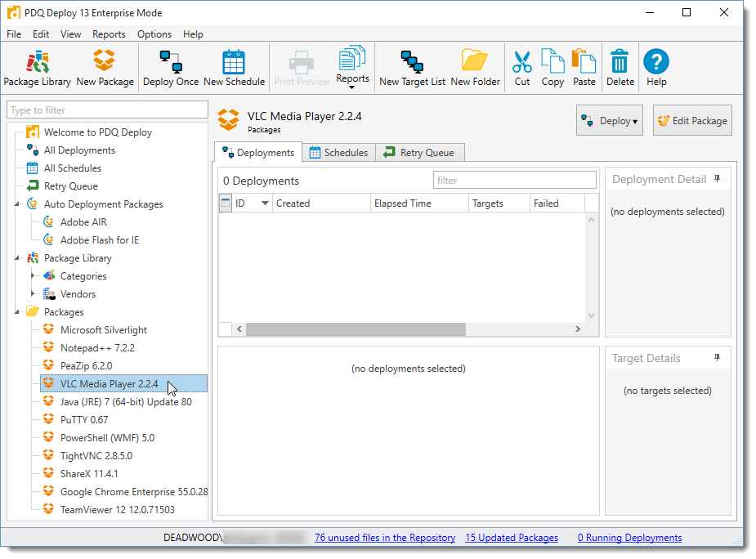
Task: Open the 15 Updated Packages link
Action: [512, 538]
